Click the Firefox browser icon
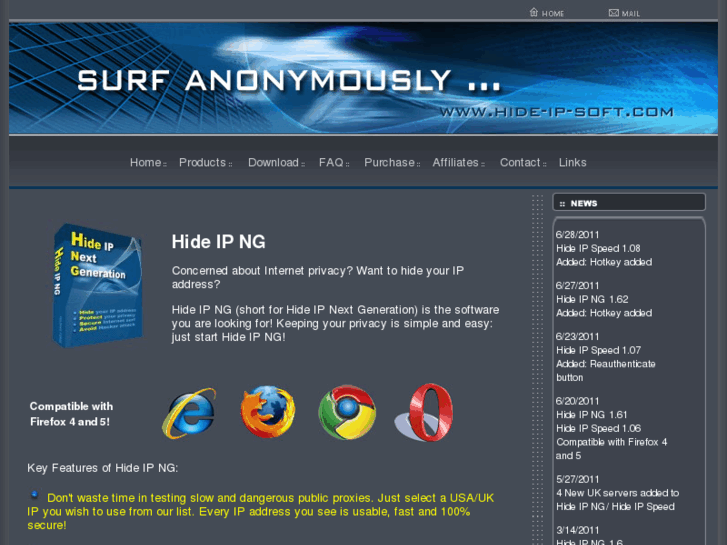This screenshot has width=727, height=545. pyautogui.click(x=268, y=412)
